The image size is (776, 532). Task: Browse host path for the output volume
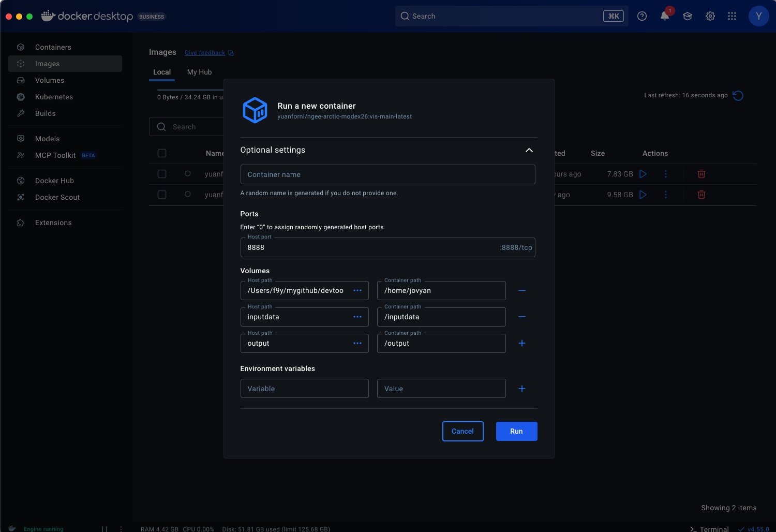point(357,343)
